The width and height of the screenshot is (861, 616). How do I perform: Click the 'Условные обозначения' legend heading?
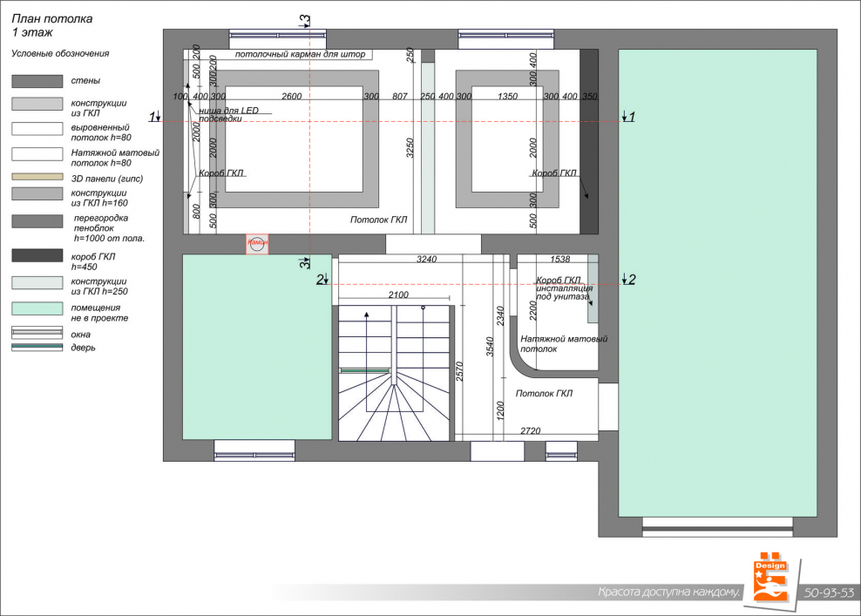60,53
